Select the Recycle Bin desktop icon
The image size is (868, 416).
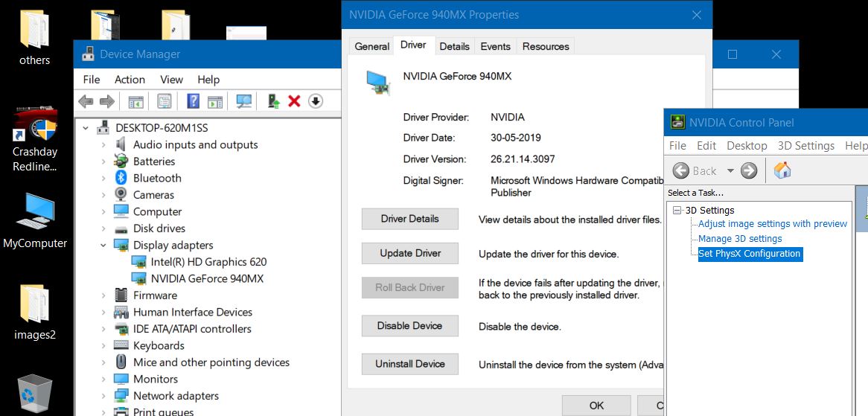tap(35, 394)
